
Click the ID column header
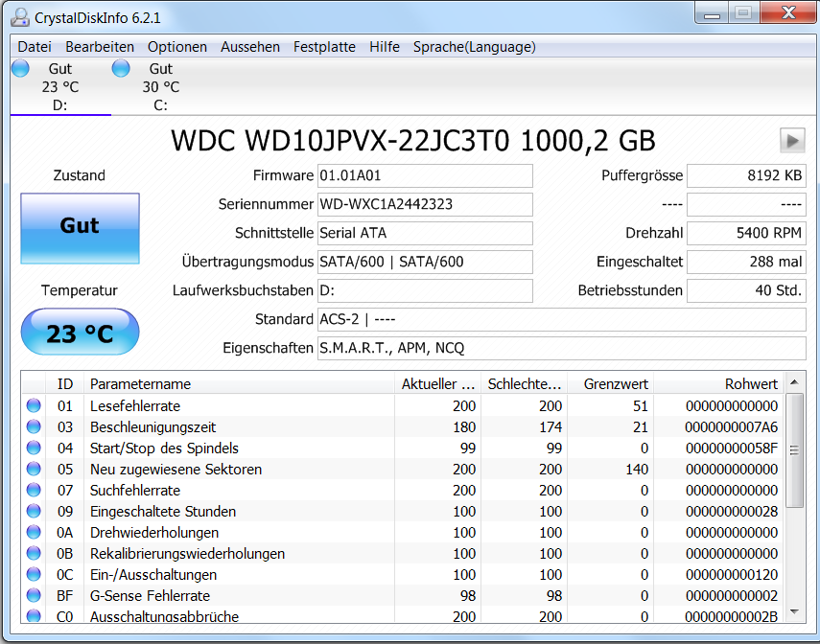65,384
